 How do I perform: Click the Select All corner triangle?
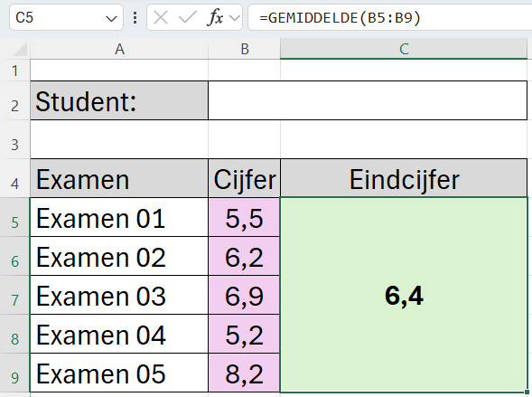coord(20,50)
